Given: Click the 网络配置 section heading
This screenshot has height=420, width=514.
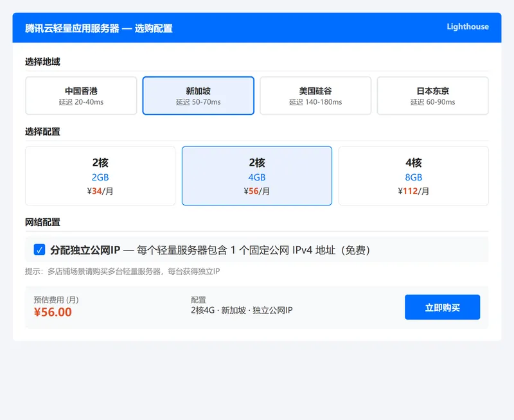Looking at the screenshot, I should [42, 222].
